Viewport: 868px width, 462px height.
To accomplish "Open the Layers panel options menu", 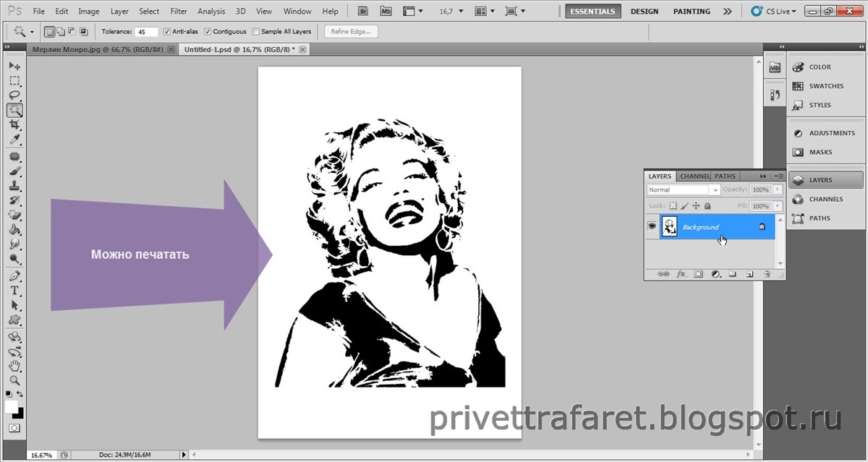I will tap(778, 176).
